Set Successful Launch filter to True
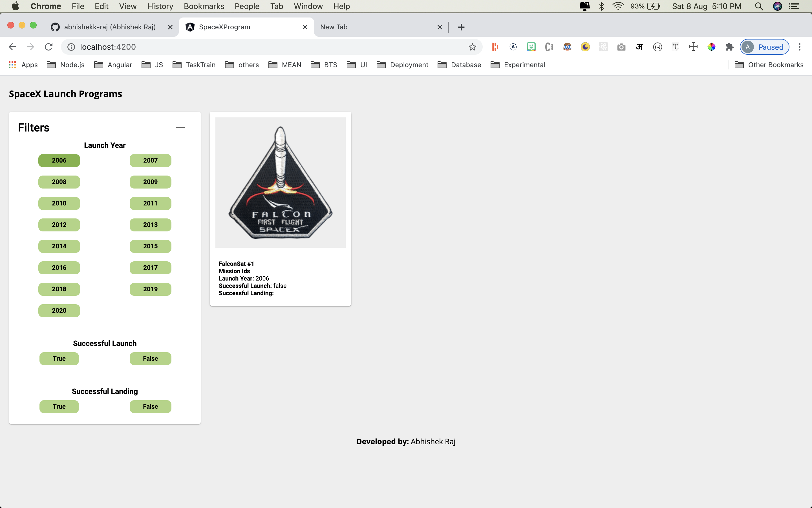This screenshot has width=812, height=508. [x=59, y=358]
